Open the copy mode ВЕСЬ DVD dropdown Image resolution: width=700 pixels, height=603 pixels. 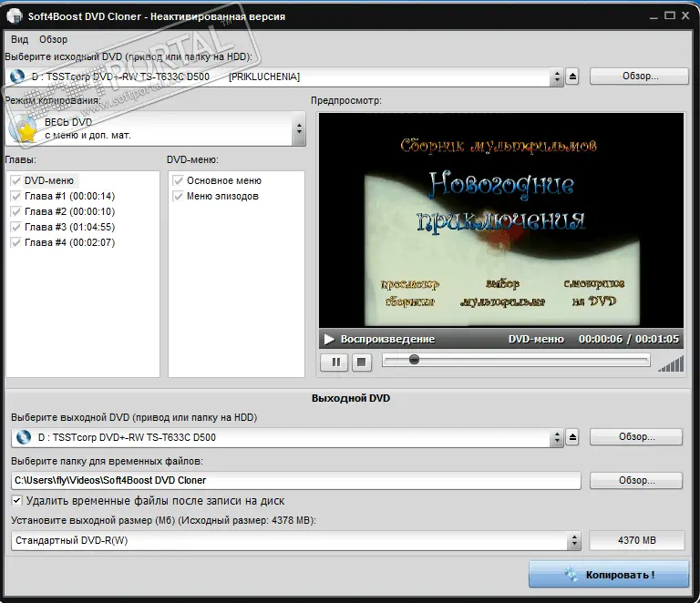point(298,129)
